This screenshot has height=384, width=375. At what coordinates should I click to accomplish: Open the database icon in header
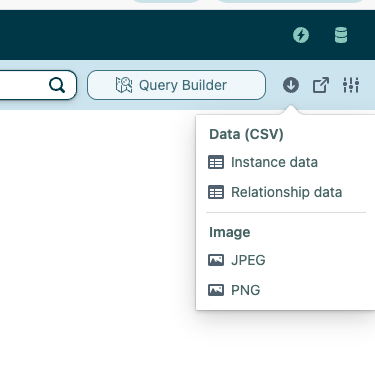point(341,35)
